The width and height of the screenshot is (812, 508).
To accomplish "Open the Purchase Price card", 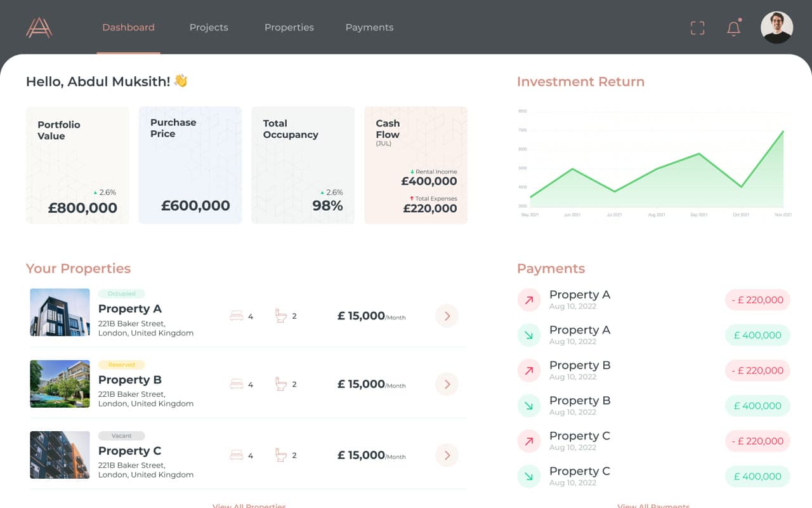I will (190, 165).
